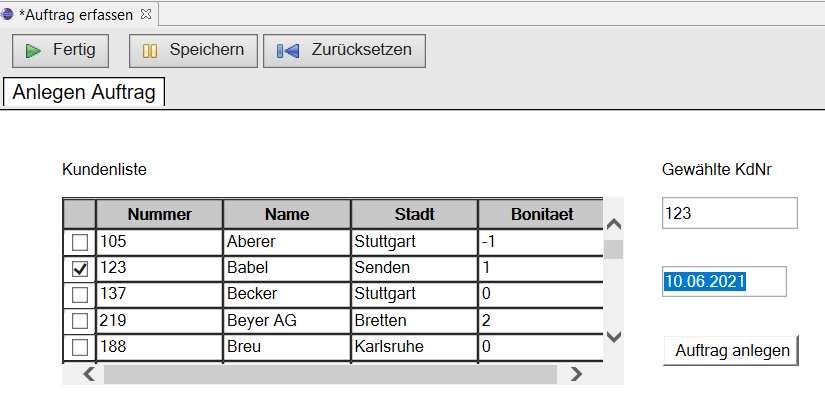
Task: Select the checkbox for 219 Beyer AG
Action: 79,320
